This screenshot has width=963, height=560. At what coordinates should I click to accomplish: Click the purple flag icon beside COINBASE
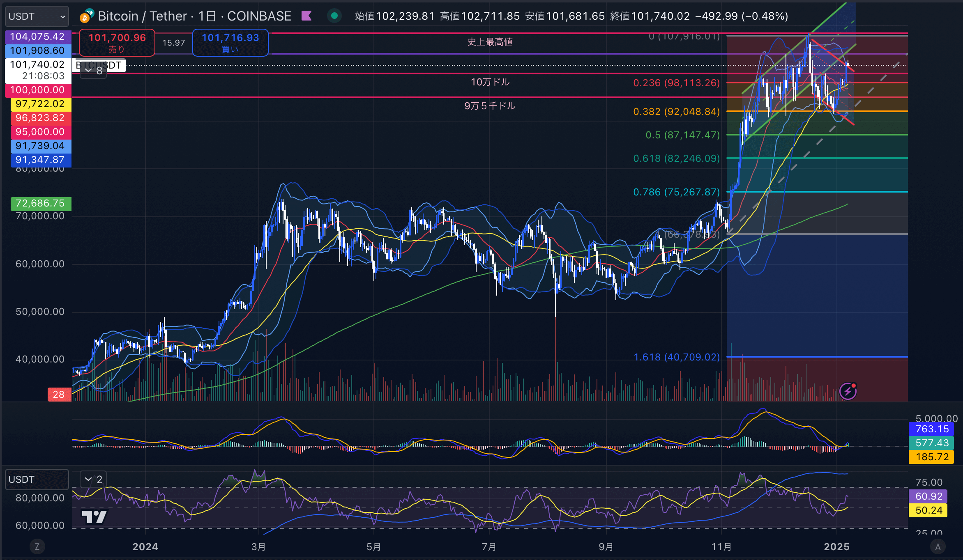(306, 16)
